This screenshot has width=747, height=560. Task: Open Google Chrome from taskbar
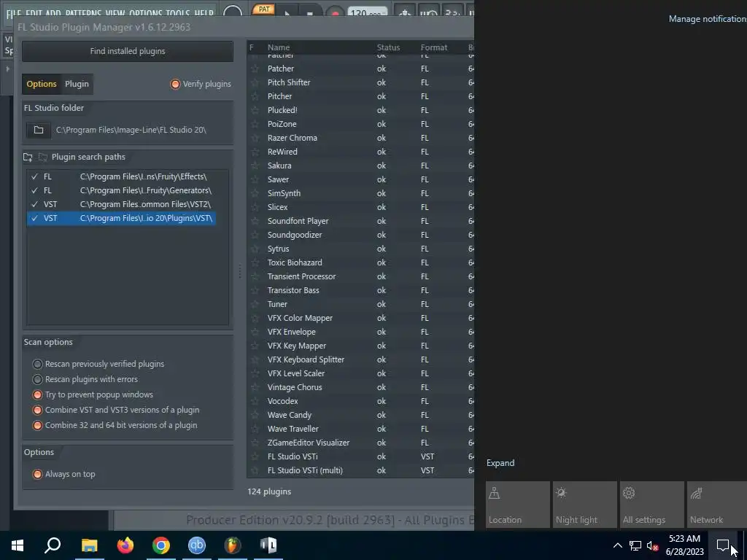pyautogui.click(x=161, y=545)
